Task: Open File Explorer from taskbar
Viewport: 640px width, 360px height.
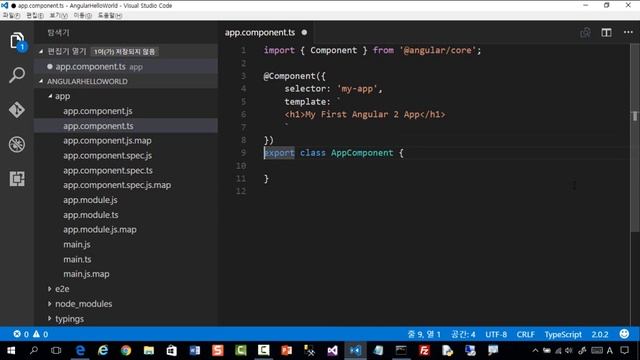Action: point(149,351)
